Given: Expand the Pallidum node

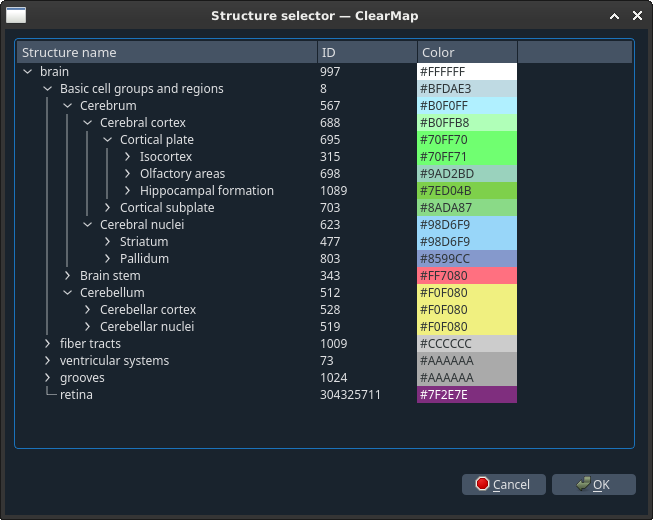Looking at the screenshot, I should point(108,259).
